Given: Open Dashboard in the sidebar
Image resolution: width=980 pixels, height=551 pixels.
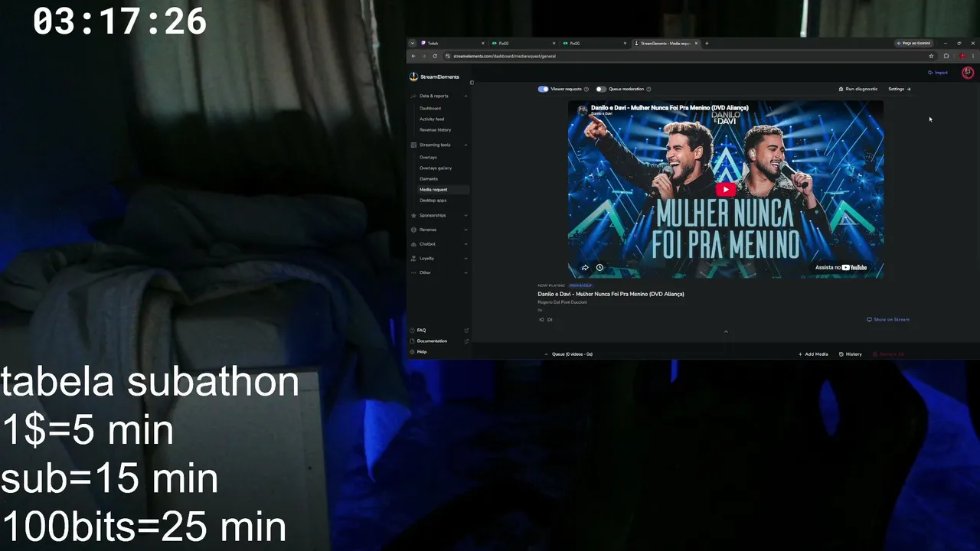Looking at the screenshot, I should click(430, 109).
